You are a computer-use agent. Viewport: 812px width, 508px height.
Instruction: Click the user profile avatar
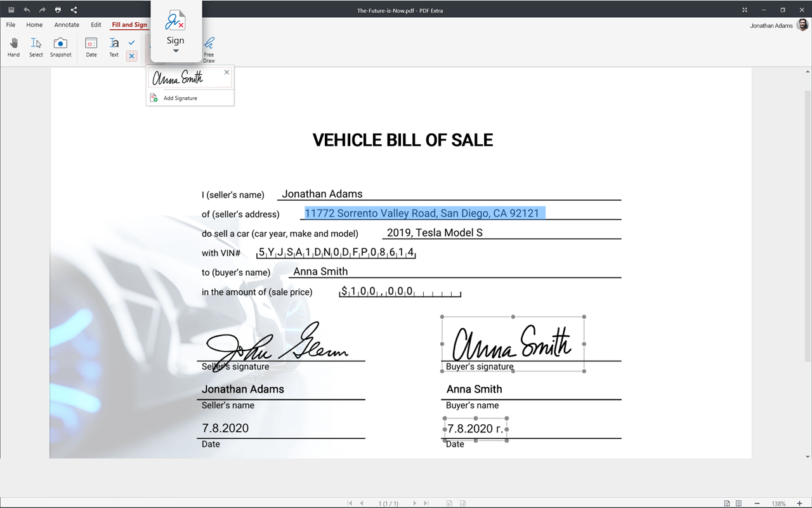click(x=803, y=25)
